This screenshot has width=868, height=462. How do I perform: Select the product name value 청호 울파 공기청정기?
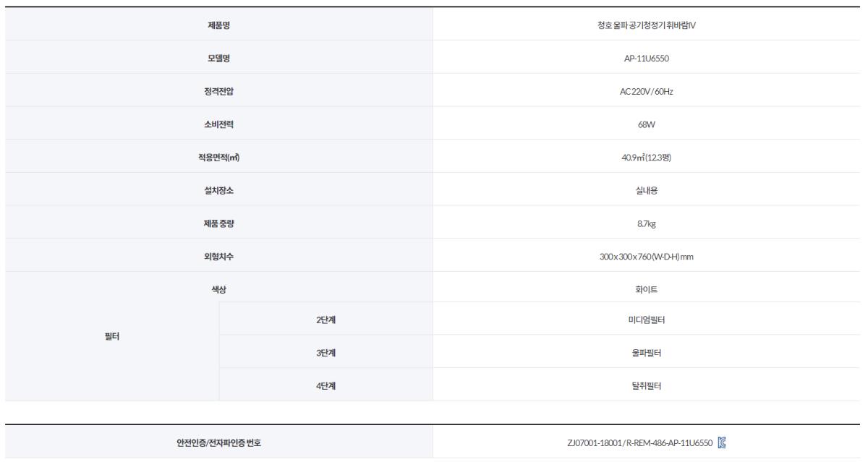click(x=647, y=26)
